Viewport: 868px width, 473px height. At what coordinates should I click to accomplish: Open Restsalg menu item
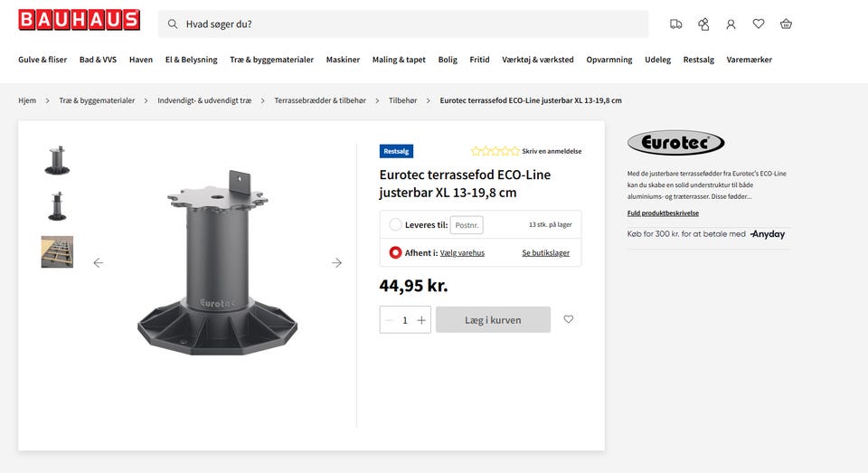pos(699,60)
